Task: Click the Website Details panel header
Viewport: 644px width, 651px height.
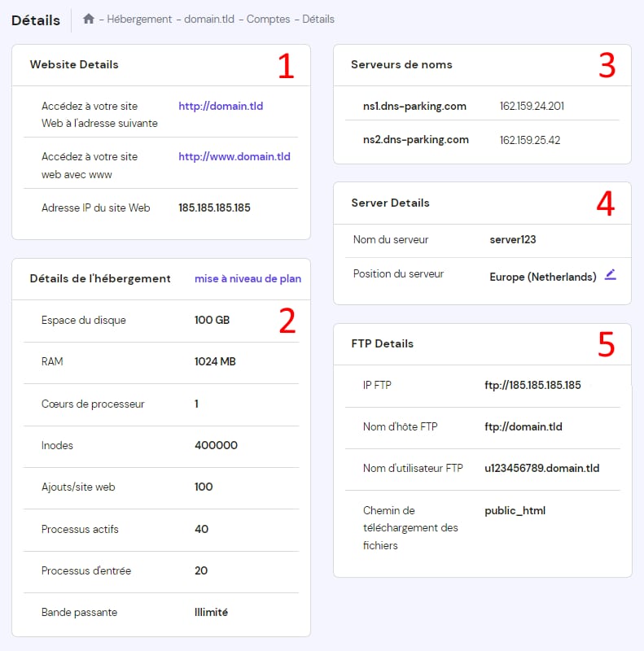Action: point(74,64)
